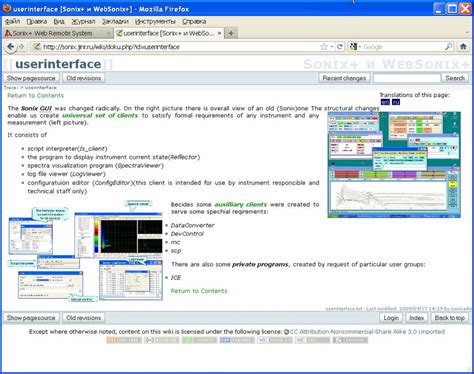Select the DevControl list item
Screen dimensions: 474x374
click(x=187, y=234)
